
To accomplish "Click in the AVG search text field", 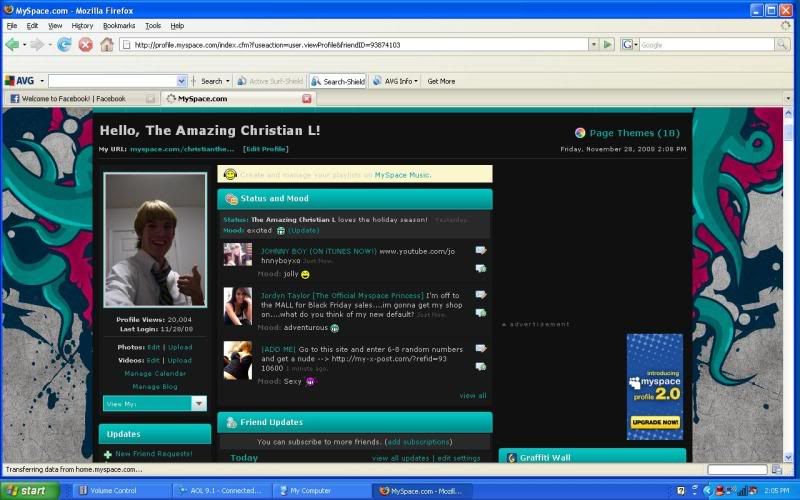I will pos(112,81).
